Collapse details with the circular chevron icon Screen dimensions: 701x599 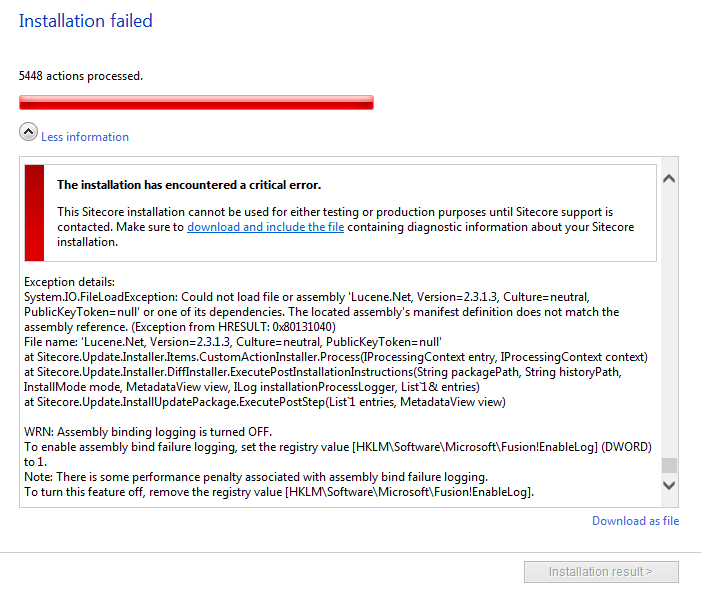click(x=28, y=132)
